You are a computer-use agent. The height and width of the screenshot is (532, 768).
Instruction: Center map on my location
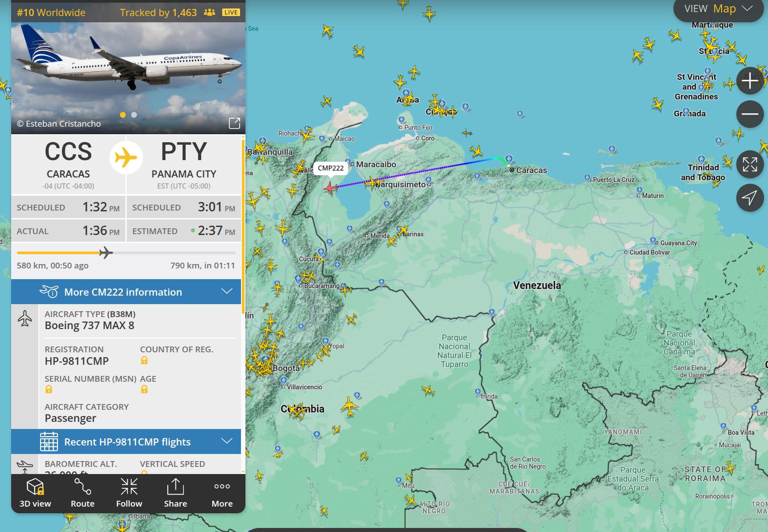point(750,198)
